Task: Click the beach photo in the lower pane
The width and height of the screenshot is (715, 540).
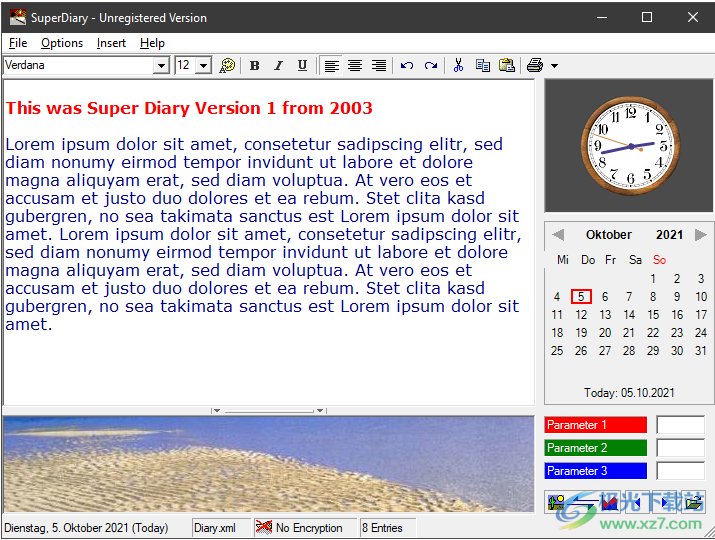Action: [269, 464]
